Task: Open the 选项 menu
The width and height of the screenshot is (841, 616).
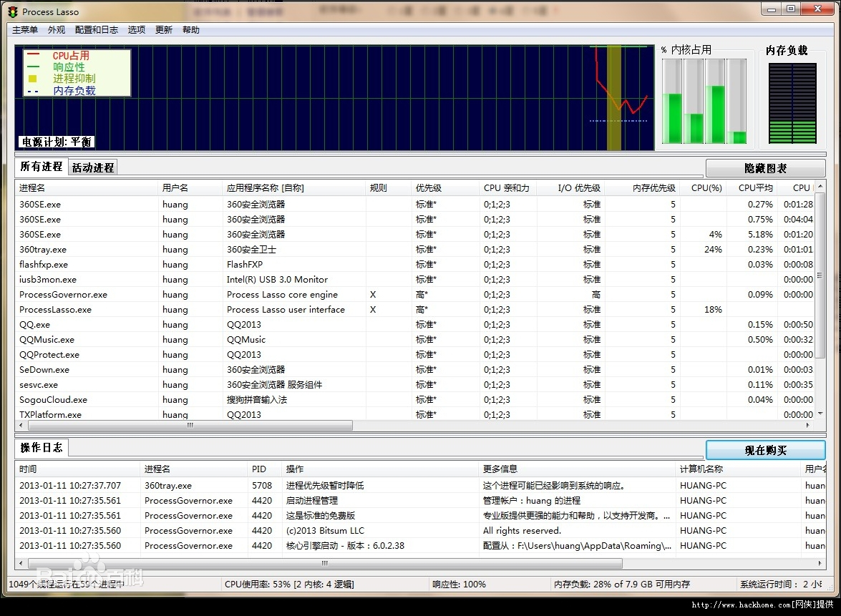Action: (136, 29)
